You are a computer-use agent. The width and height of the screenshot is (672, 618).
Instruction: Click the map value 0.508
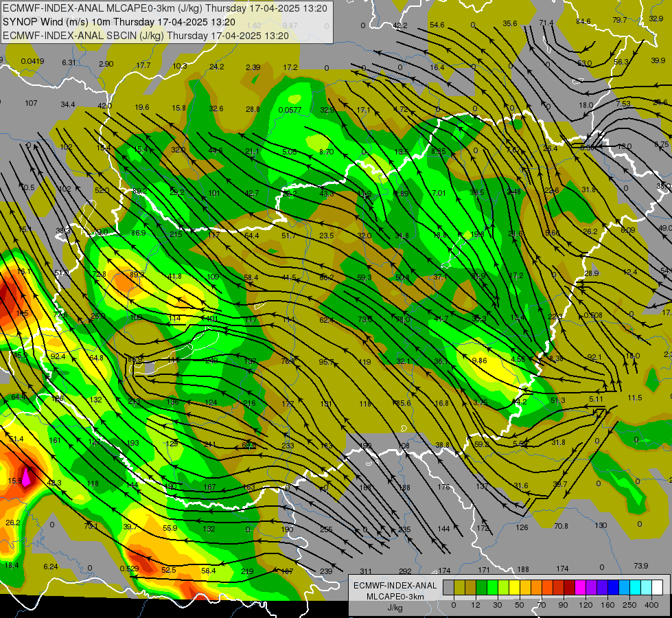pyautogui.click(x=593, y=315)
